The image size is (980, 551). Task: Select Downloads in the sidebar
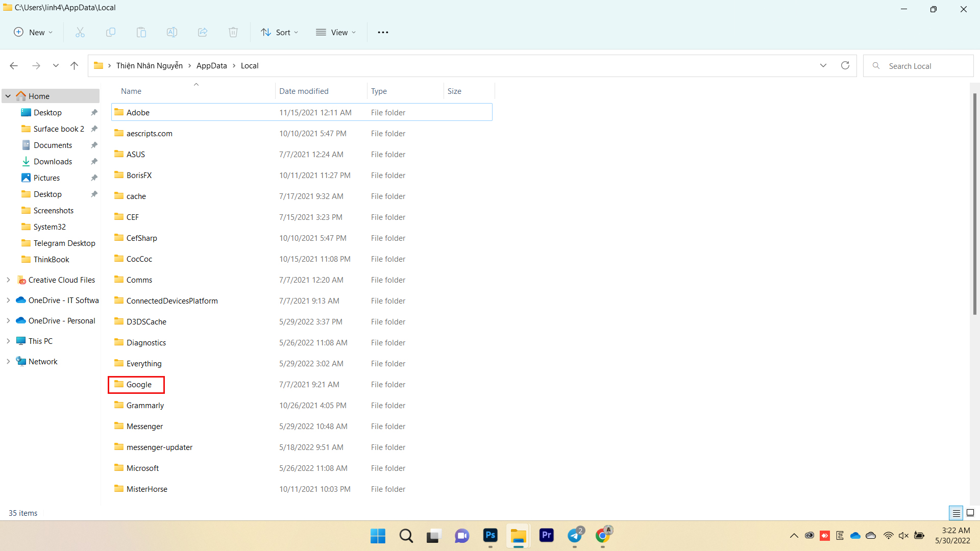click(53, 162)
